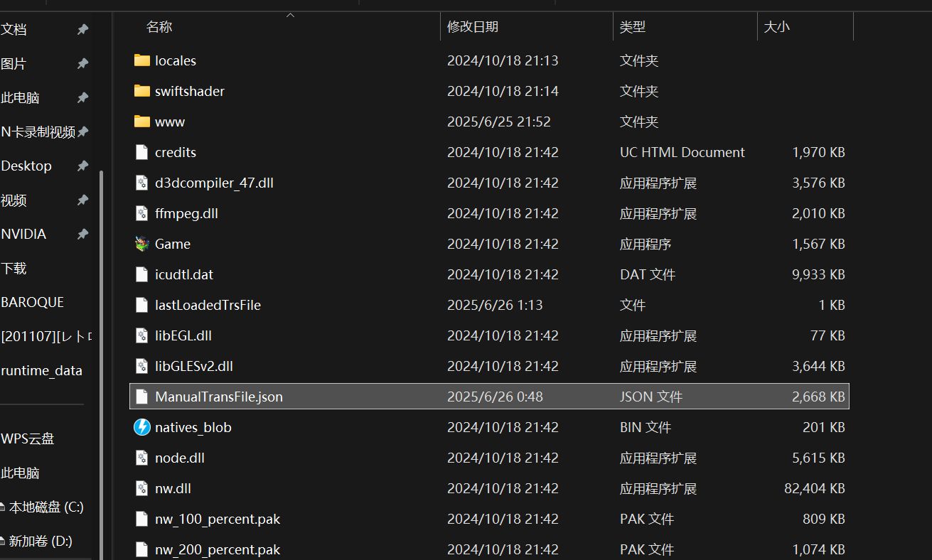Open the runtime_data sidebar folder
Viewport: 932px width, 560px height.
(42, 370)
